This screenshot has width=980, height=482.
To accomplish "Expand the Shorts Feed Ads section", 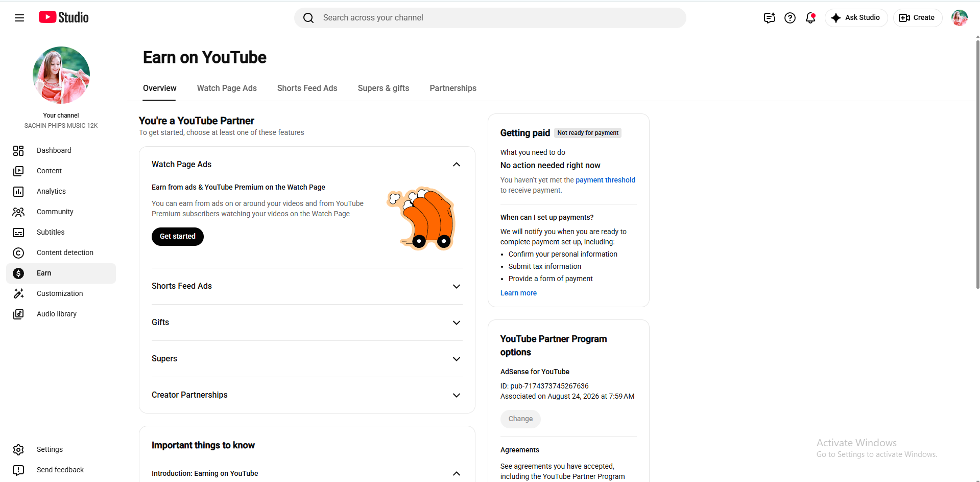I will pos(457,286).
